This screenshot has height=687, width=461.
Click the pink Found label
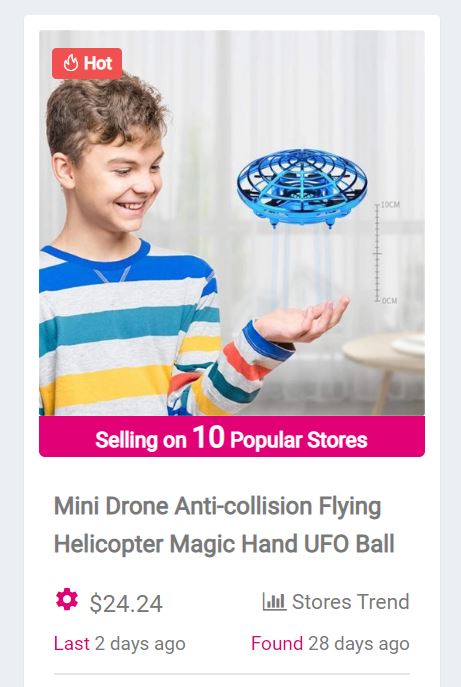point(277,644)
